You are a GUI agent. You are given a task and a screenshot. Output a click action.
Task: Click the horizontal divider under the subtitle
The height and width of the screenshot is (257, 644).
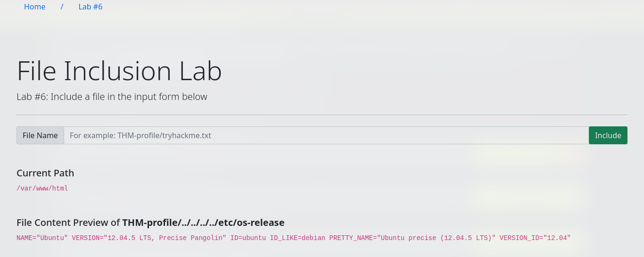coord(322,115)
